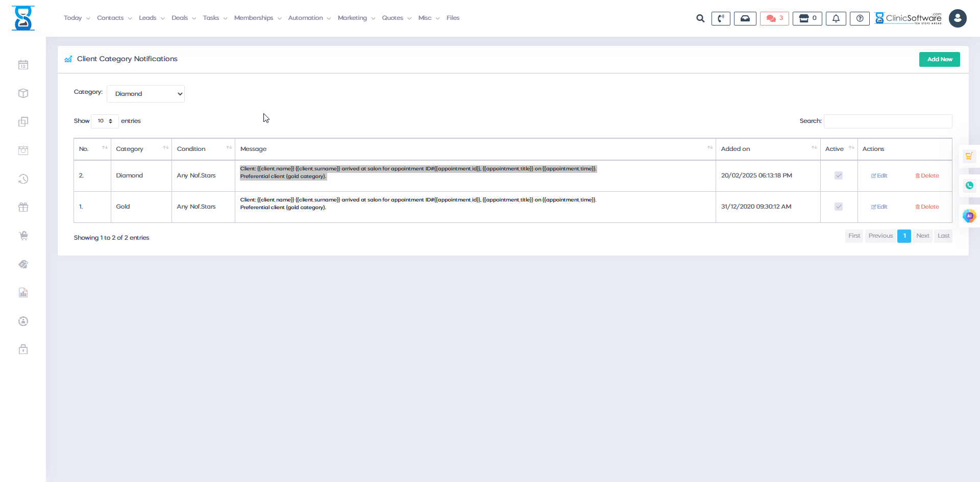
Task: Open the inbox icon in top bar
Action: [745, 18]
